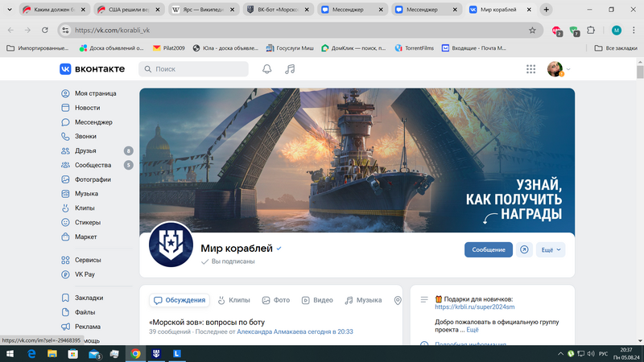Image resolution: width=644 pixels, height=362 pixels.
Task: Open Сервисы in sidebar
Action: click(88, 260)
